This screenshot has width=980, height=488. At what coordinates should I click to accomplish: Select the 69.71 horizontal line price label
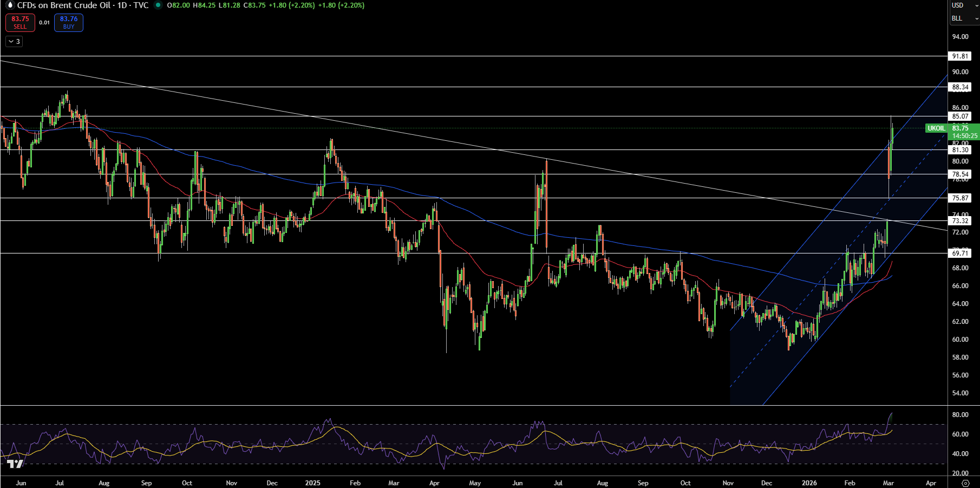[x=961, y=253]
